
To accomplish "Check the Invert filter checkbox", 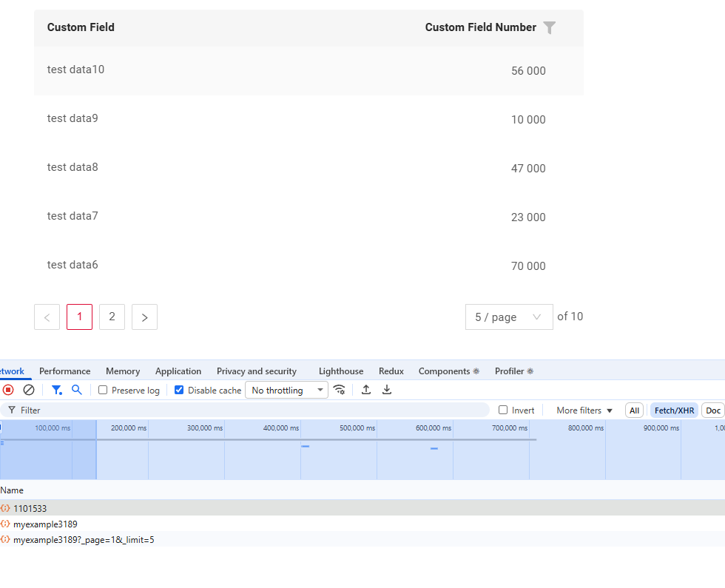I will pos(503,410).
